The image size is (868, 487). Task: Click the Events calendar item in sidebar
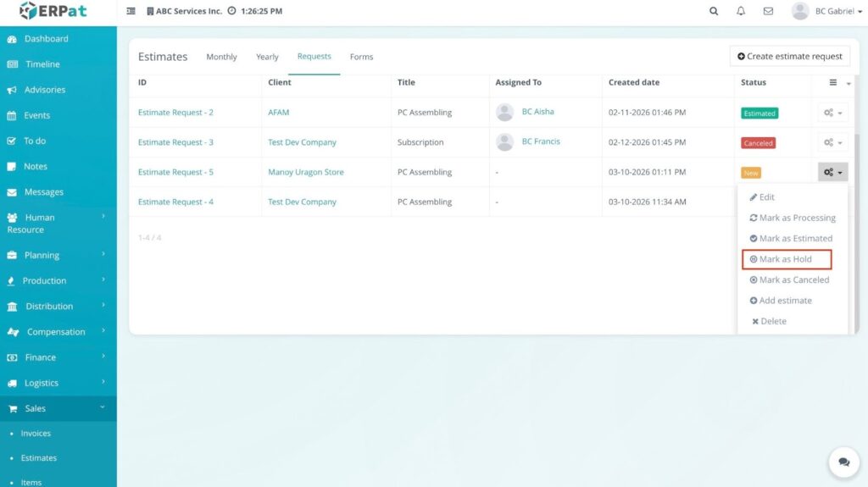point(36,115)
